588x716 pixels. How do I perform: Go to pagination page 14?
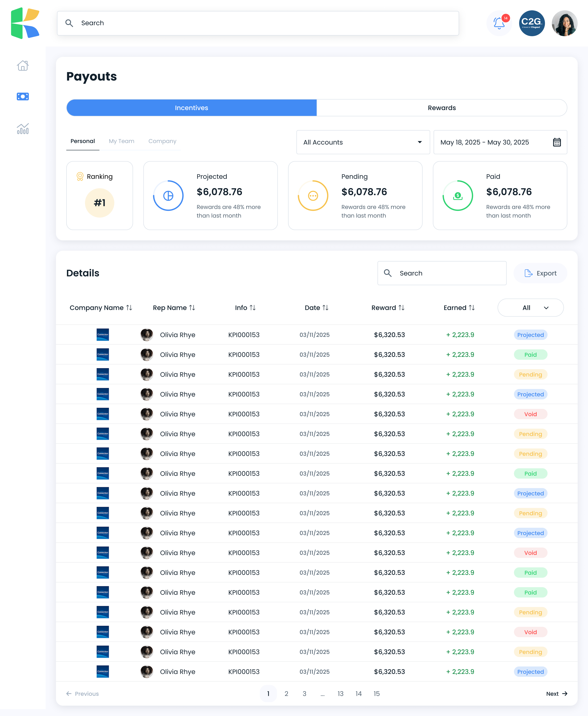[359, 694]
